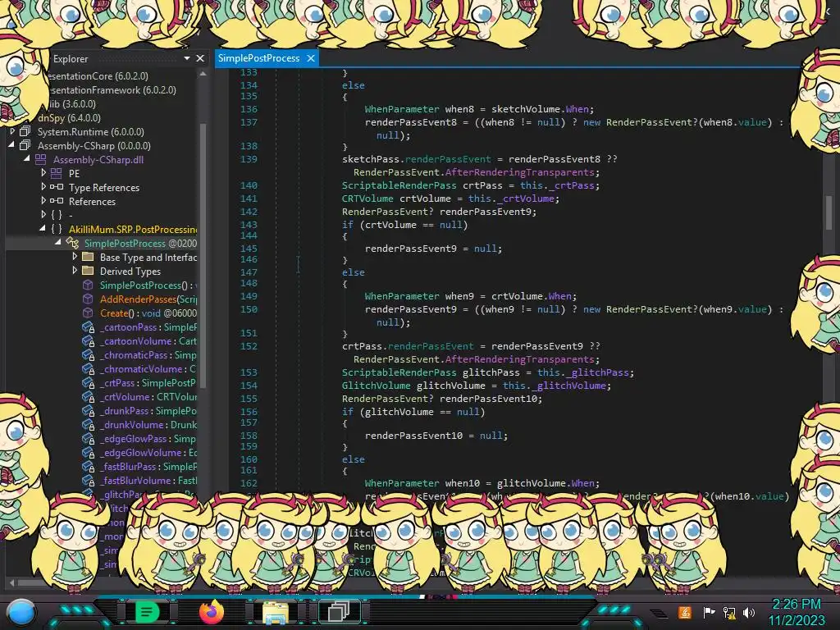Click the _crtVolume field icon

[88, 396]
